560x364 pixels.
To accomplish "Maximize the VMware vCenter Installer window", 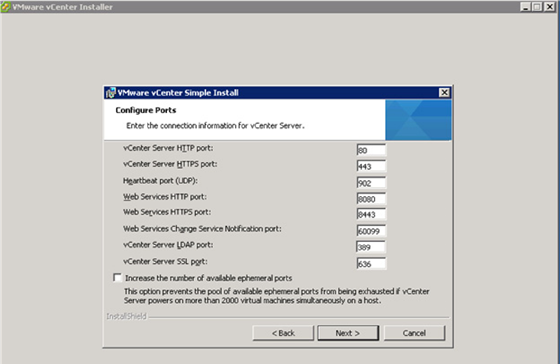I will [537, 7].
